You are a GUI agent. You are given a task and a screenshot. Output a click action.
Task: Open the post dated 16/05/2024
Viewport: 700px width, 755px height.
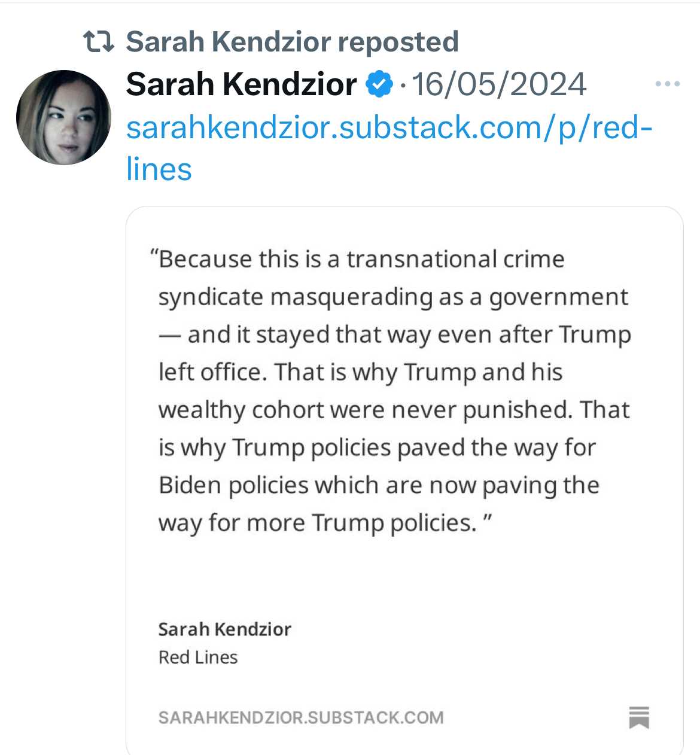click(x=500, y=84)
